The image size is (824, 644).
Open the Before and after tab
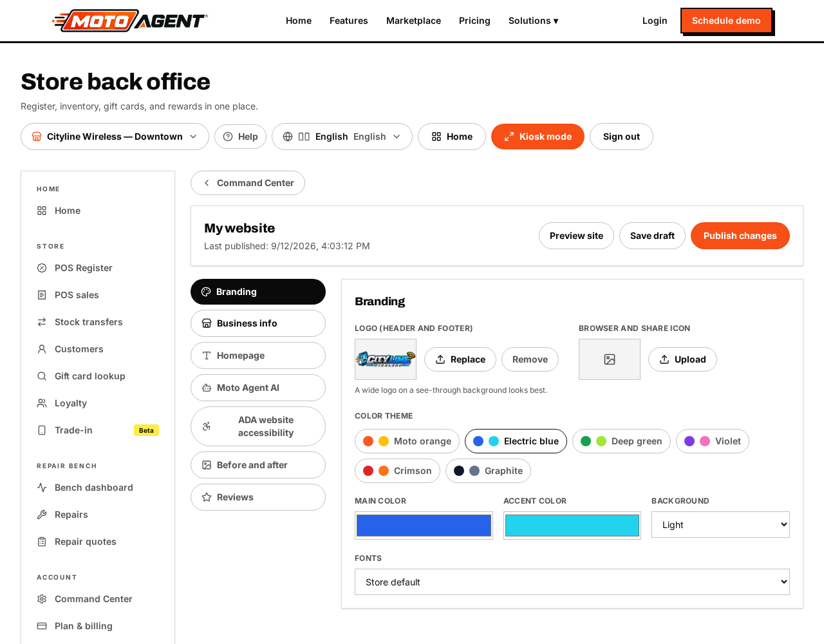point(258,465)
